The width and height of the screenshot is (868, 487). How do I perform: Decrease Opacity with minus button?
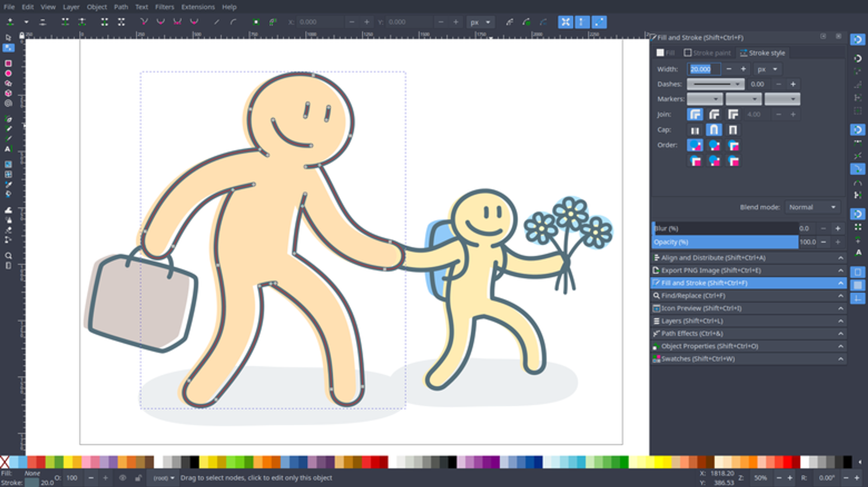click(823, 243)
